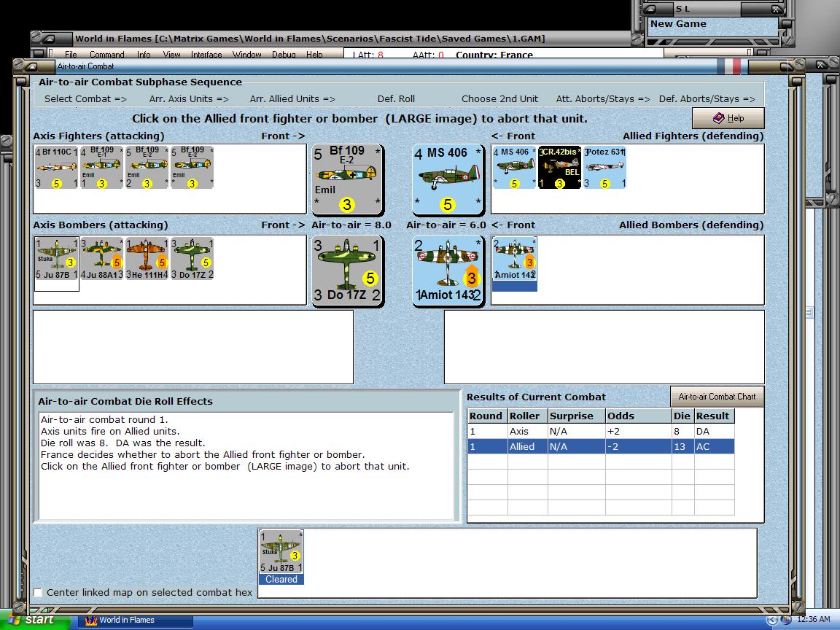The height and width of the screenshot is (630, 840).
Task: Click the Windows Start button
Action: 35,621
